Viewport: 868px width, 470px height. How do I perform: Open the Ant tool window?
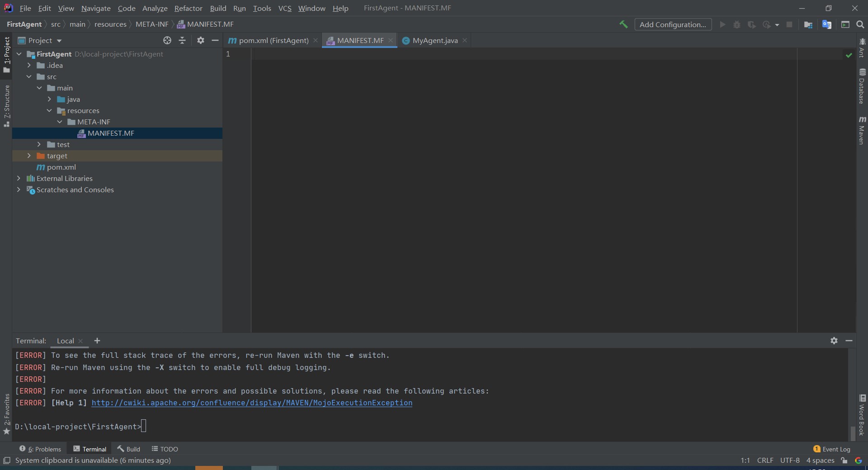click(862, 47)
